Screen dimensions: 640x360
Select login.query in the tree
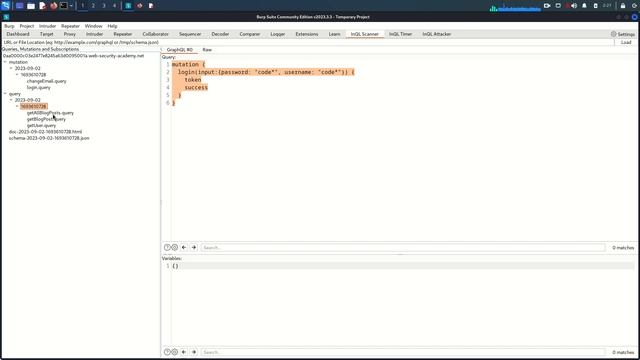pos(39,87)
